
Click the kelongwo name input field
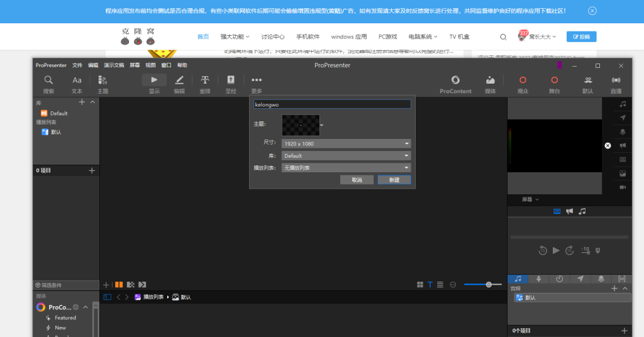(332, 104)
